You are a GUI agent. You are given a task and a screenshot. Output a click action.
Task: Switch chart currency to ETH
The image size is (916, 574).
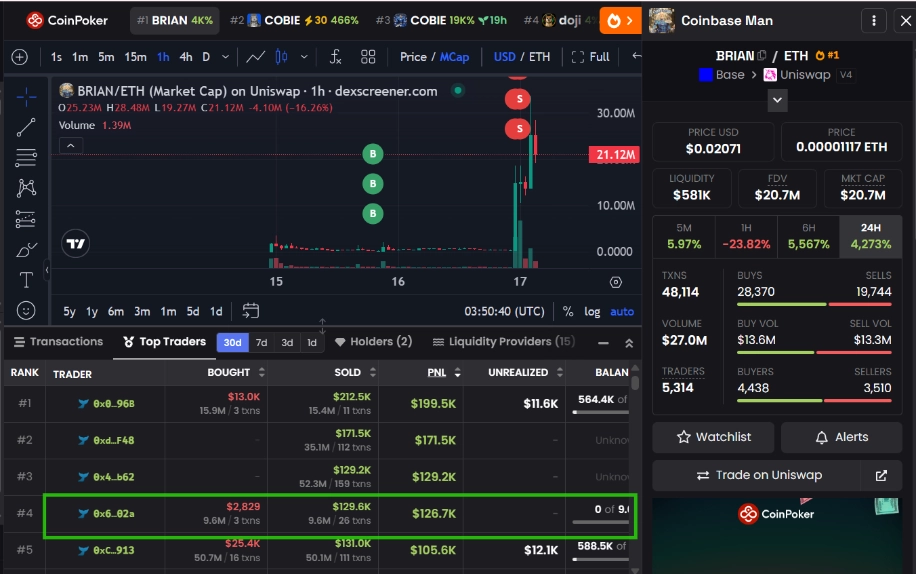pos(539,57)
